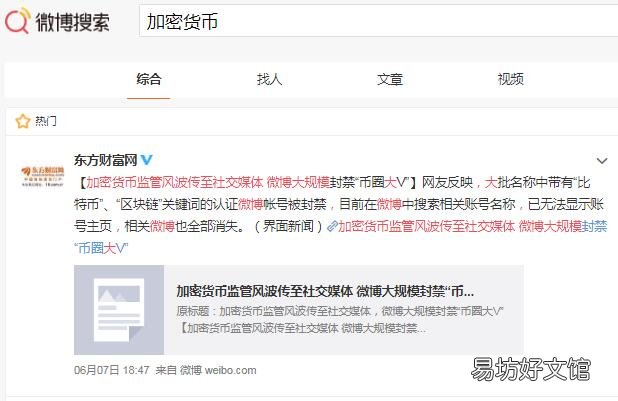The height and width of the screenshot is (401, 618).
Task: Switch to the 找人 tab
Action: click(x=269, y=79)
